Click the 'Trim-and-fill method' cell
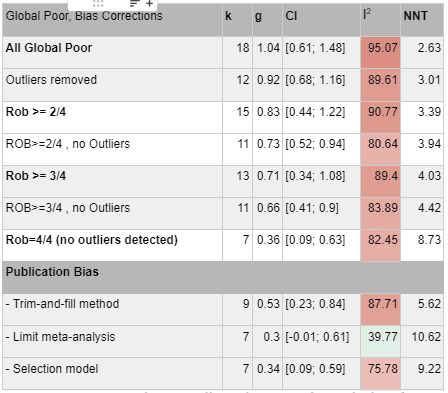Screen dimensions: 448x393 [x=112, y=309]
